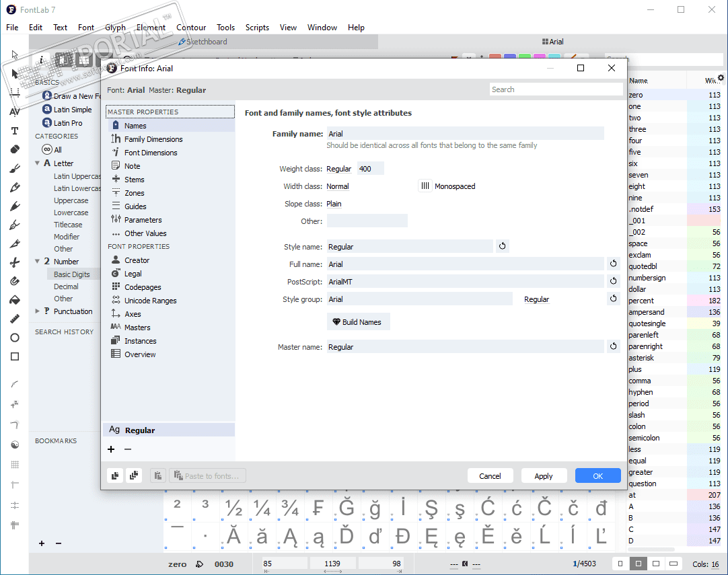Select the Fill bucket tool
Viewport: 728px width, 575px height.
click(x=14, y=300)
